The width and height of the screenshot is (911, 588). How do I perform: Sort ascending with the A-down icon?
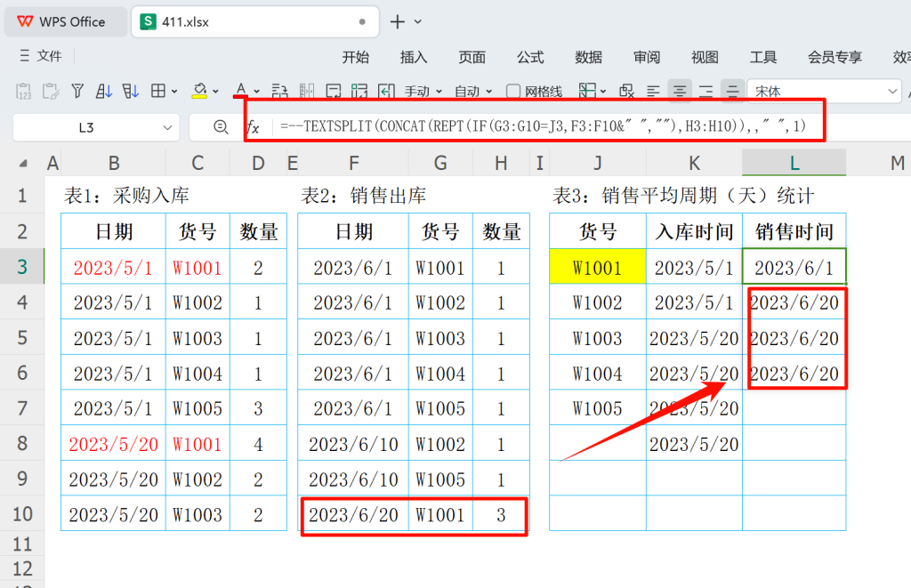pyautogui.click(x=104, y=92)
